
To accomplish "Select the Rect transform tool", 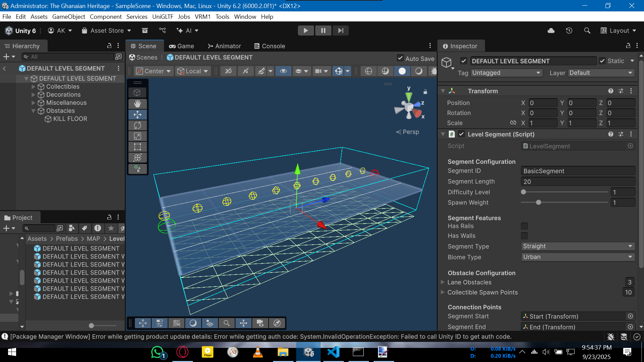I will (x=138, y=146).
